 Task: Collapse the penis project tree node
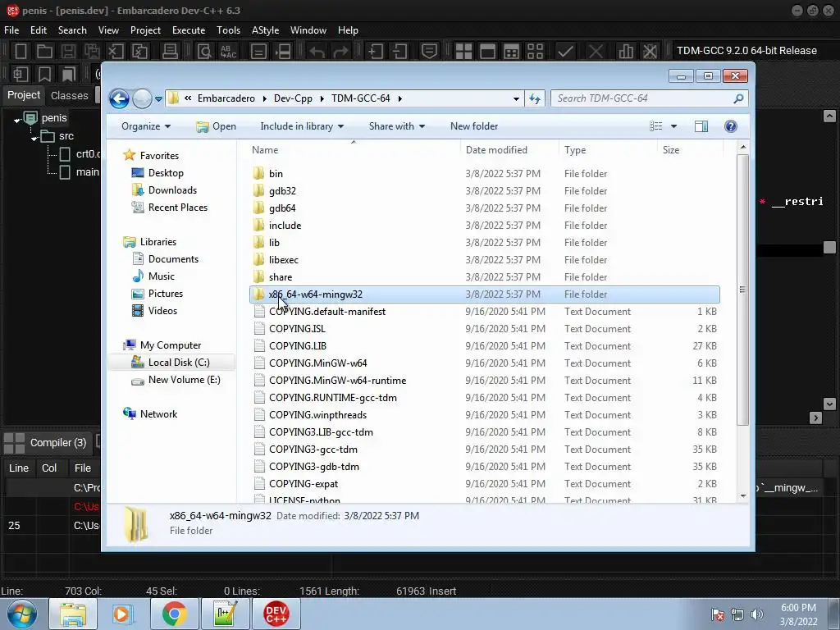(x=16, y=121)
